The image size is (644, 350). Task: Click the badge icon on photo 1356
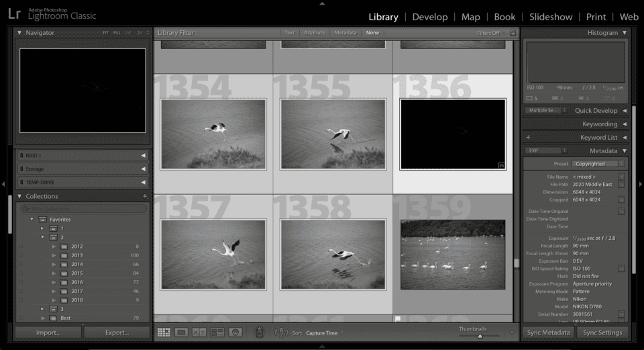click(501, 165)
